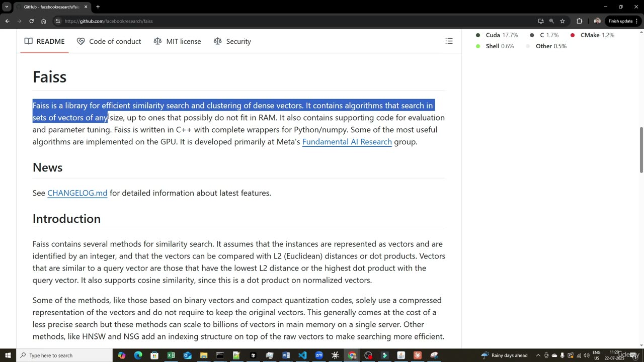The width and height of the screenshot is (644, 362).
Task: Open the terminal icon in the taskbar
Action: (x=220, y=355)
